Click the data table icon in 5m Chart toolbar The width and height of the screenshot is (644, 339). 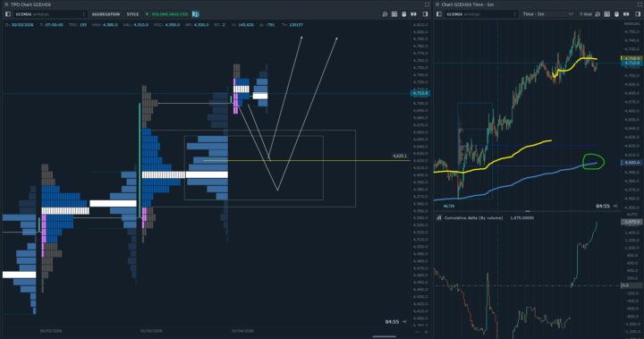[x=607, y=14]
